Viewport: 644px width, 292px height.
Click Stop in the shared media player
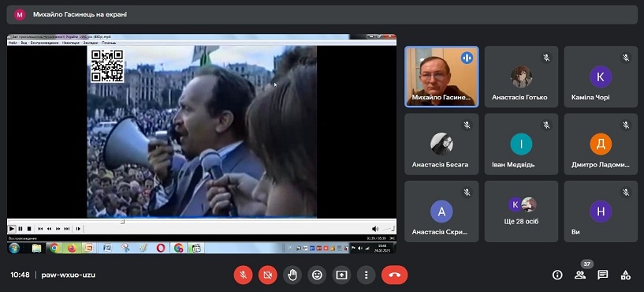click(x=29, y=229)
